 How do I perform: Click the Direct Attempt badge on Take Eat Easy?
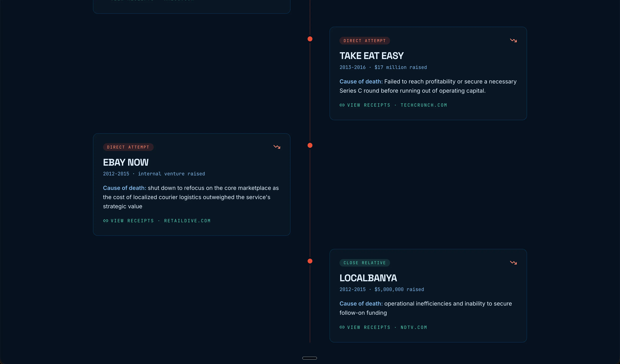coord(365,41)
